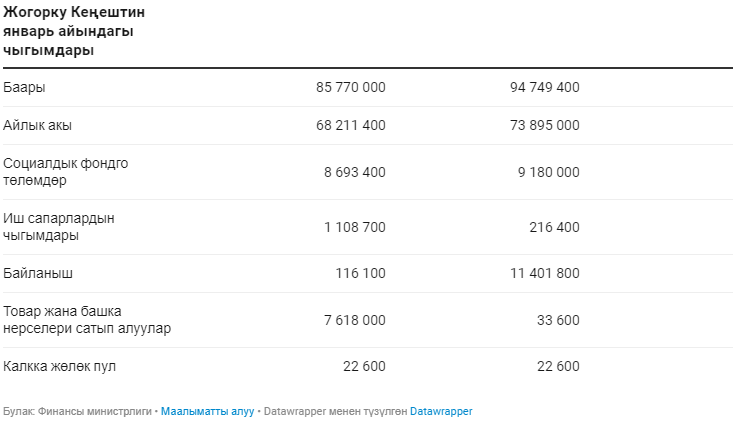Screen dimensions: 738x422
Task: Open the blue Datawrapper link in footer
Action: pyautogui.click(x=440, y=411)
